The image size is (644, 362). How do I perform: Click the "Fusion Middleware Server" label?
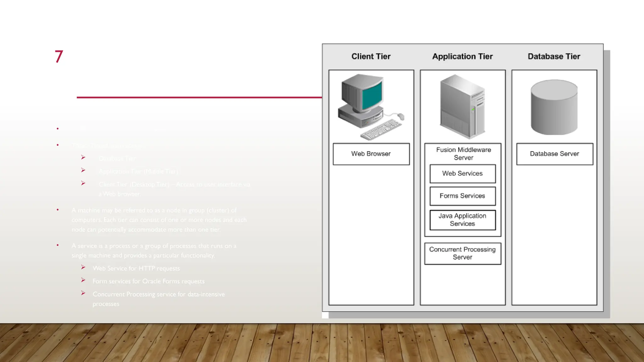(x=464, y=154)
